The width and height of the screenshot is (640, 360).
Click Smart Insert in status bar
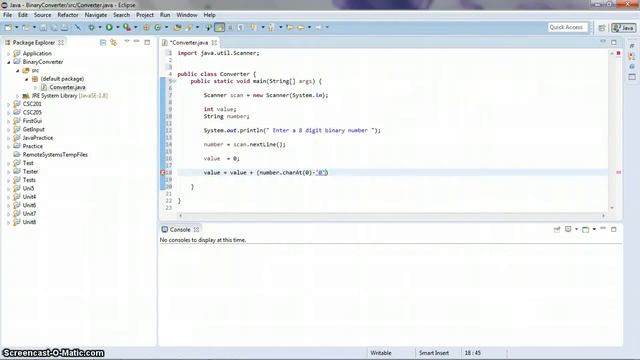[434, 353]
